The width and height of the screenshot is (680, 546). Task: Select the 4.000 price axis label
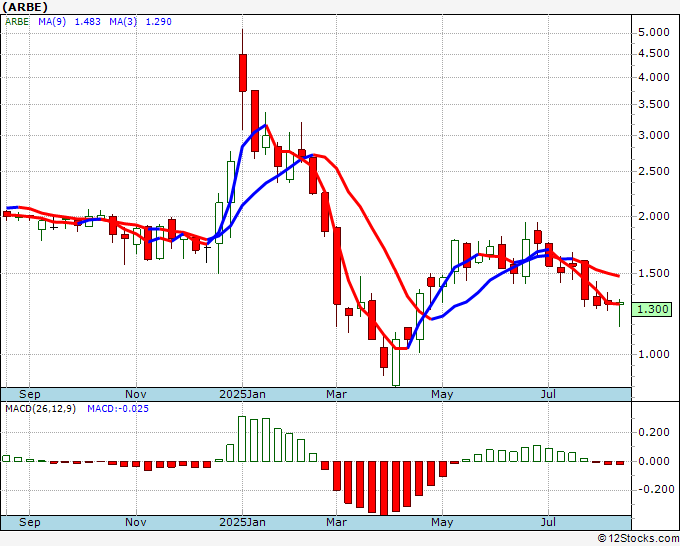(654, 77)
